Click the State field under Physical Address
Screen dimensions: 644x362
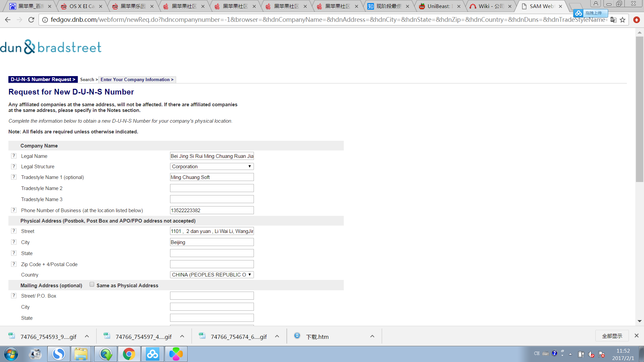click(212, 253)
